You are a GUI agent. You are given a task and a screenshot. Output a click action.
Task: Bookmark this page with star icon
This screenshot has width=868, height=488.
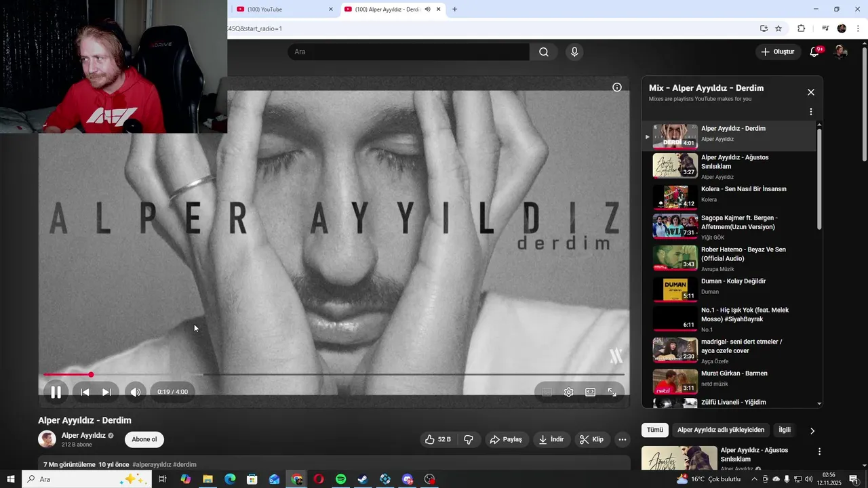[778, 28]
